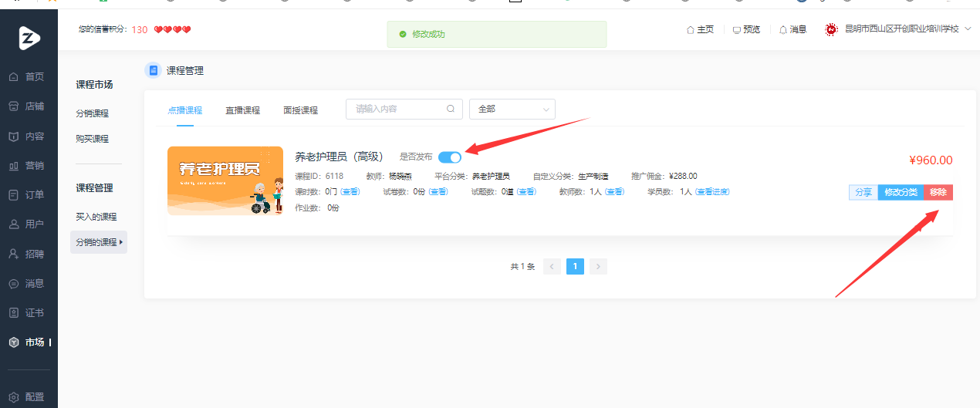Switch to the 直播课程 tab
Image resolution: width=980 pixels, height=408 pixels.
click(x=243, y=110)
